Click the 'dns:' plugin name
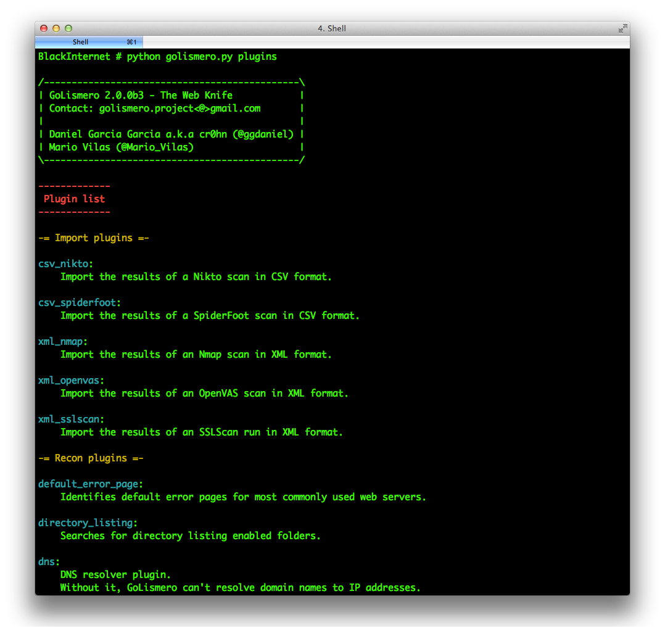 (49, 562)
